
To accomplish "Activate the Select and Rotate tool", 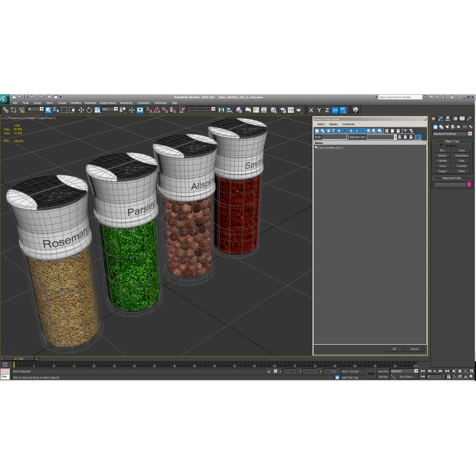I will pyautogui.click(x=89, y=110).
